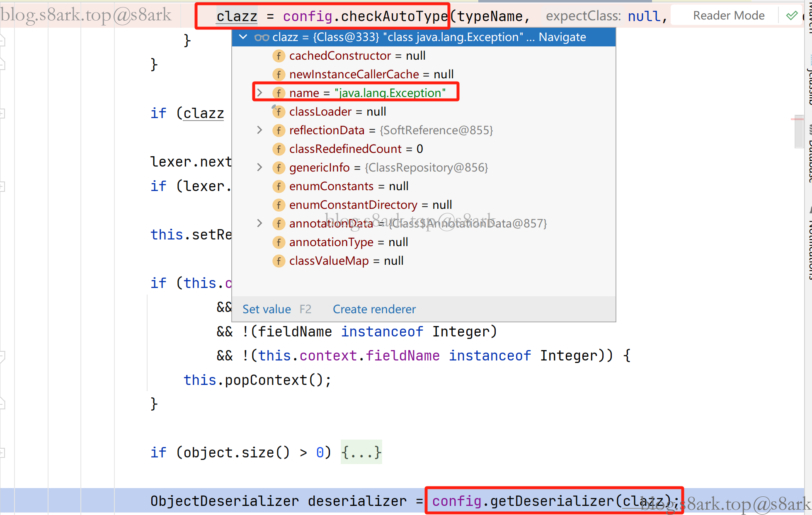This screenshot has width=812, height=515.
Task: Click field icon next to cachedConstructor
Action: point(279,56)
